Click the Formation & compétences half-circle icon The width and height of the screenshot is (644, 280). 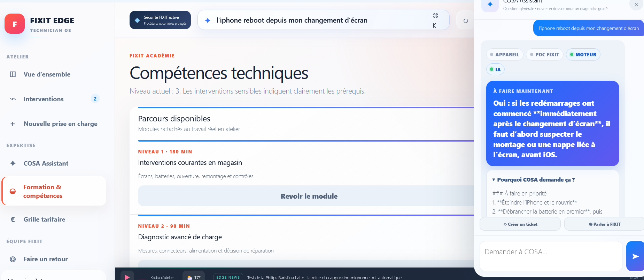point(13,191)
